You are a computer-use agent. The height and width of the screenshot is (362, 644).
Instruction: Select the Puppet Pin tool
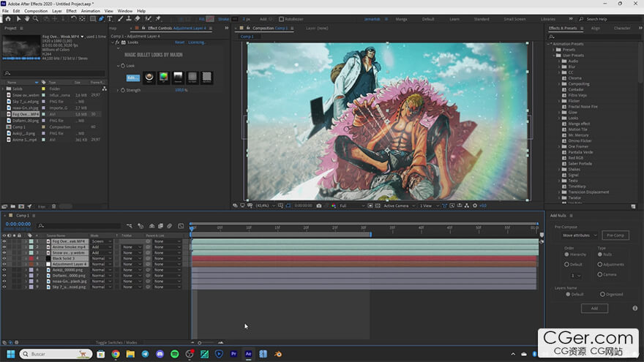coord(158,19)
